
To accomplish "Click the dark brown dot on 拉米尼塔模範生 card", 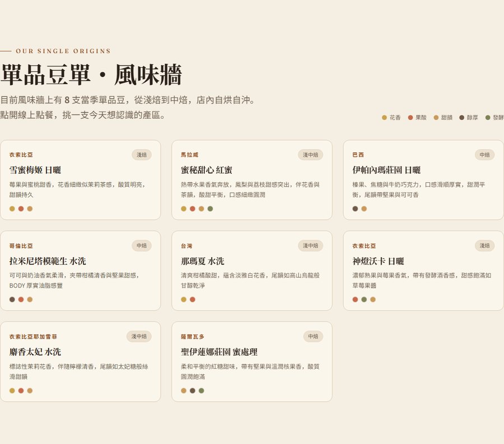I will point(12,299).
